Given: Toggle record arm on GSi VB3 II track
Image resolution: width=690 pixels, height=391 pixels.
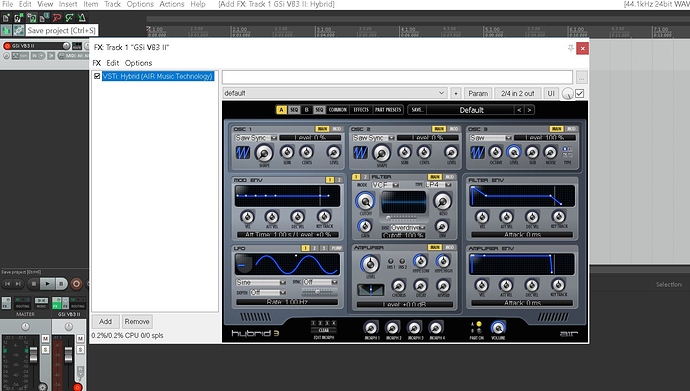Looking at the screenshot, I should click(x=7, y=46).
